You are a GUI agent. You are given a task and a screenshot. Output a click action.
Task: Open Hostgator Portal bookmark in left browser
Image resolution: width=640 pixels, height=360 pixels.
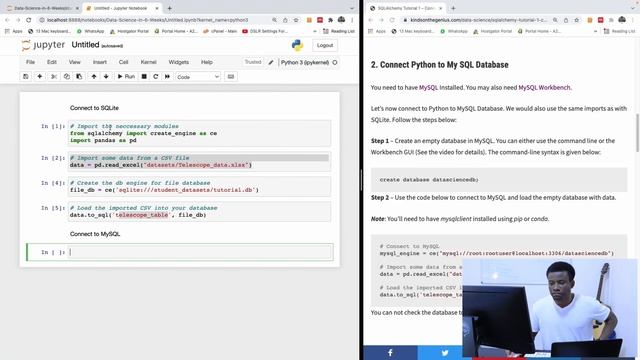[x=129, y=31]
